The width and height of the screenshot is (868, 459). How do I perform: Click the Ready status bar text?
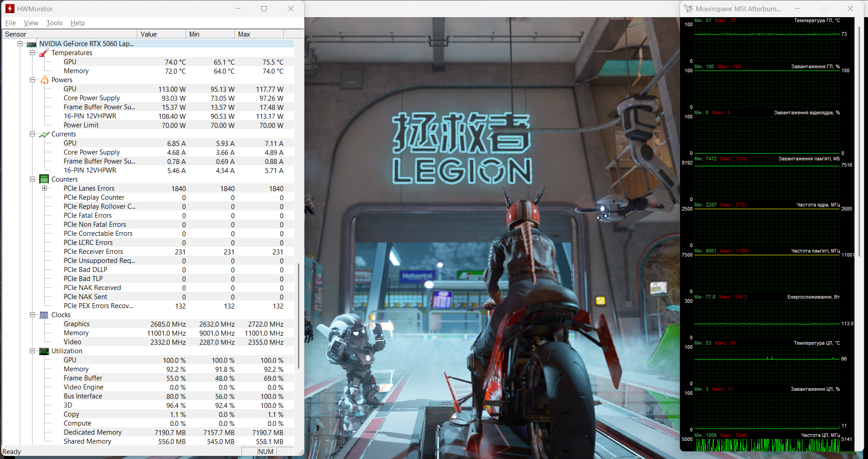point(12,452)
